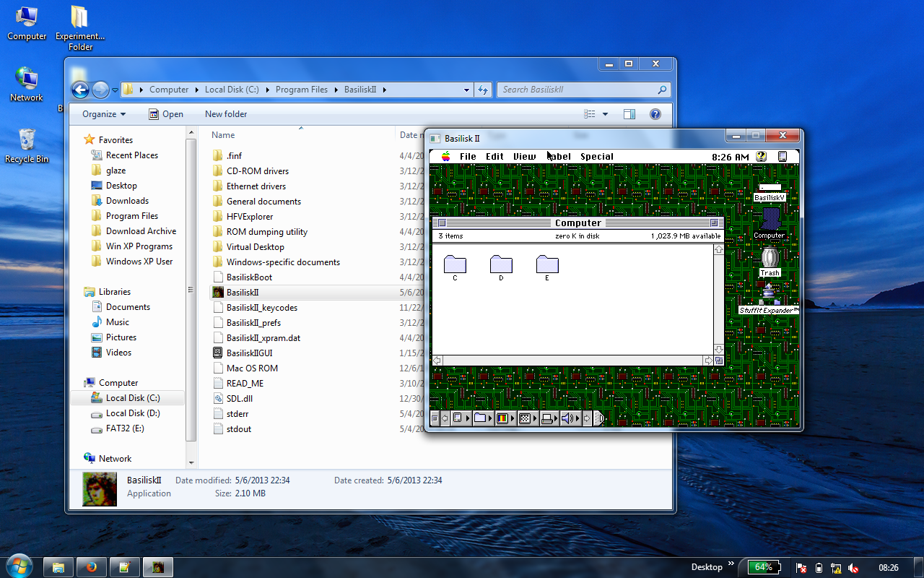
Task: Select the SDL.dll file
Action: pyautogui.click(x=240, y=399)
